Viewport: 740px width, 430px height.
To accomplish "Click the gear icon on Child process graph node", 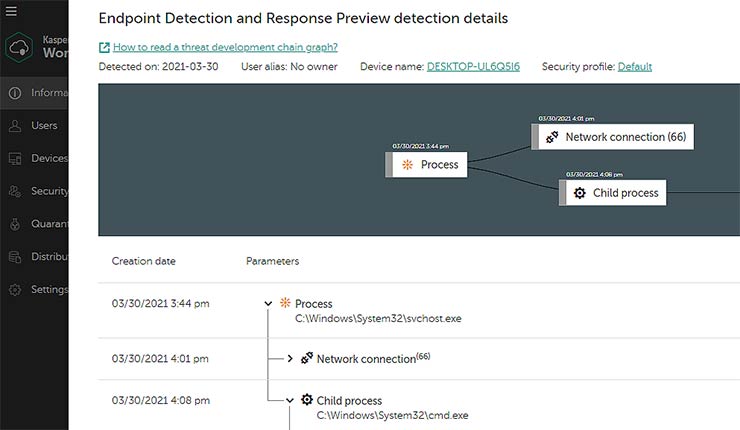I will (578, 192).
